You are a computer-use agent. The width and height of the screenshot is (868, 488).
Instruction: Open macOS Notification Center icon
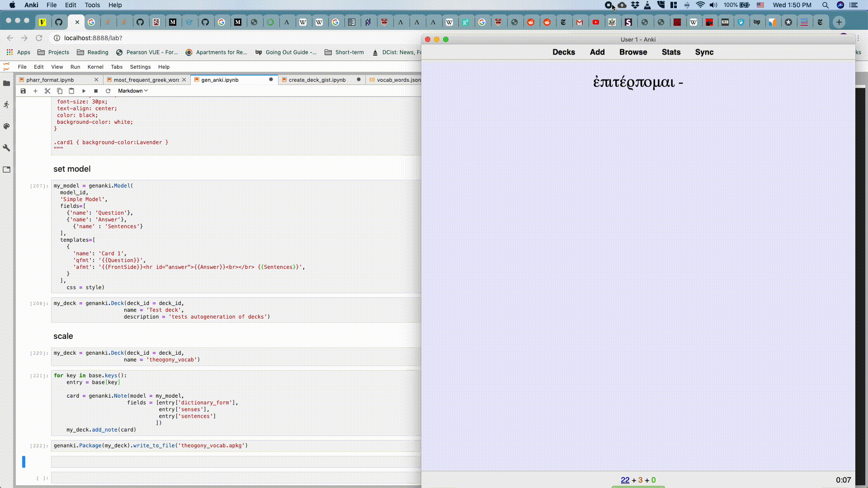[x=854, y=5]
